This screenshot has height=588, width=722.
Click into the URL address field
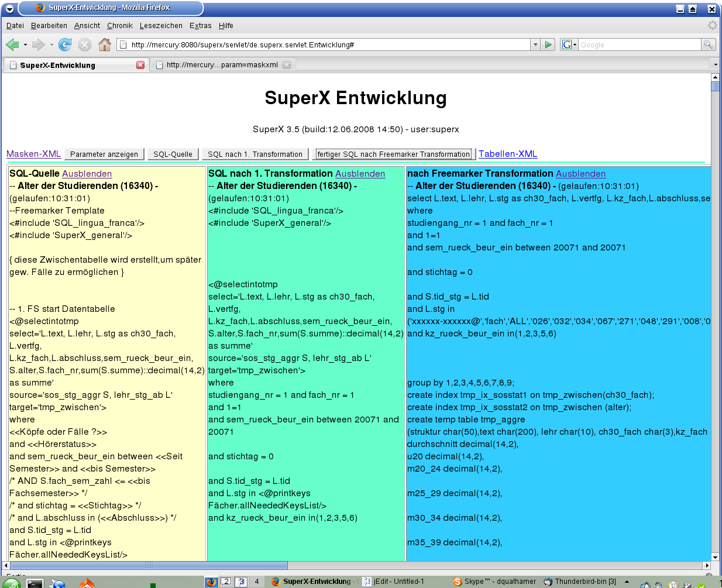tap(328, 44)
